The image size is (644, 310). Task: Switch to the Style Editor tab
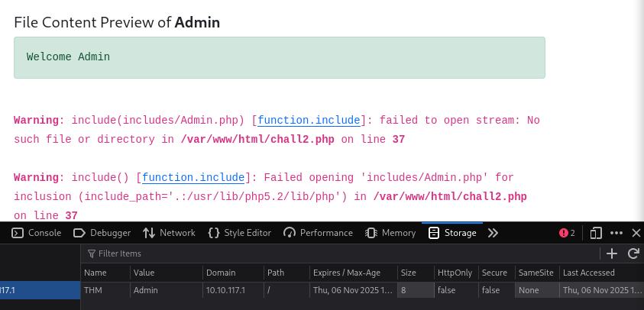[239, 233]
